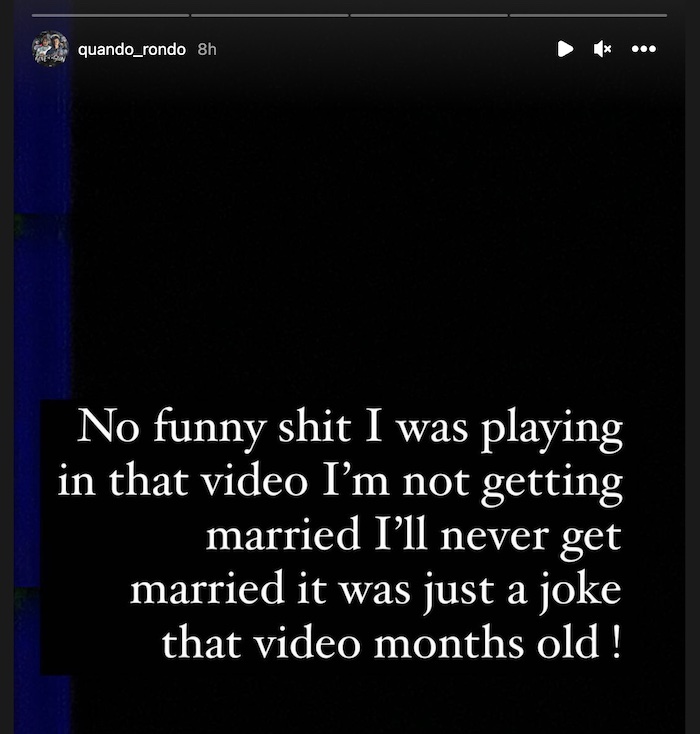Visit the quando_rondo username link

(x=132, y=49)
